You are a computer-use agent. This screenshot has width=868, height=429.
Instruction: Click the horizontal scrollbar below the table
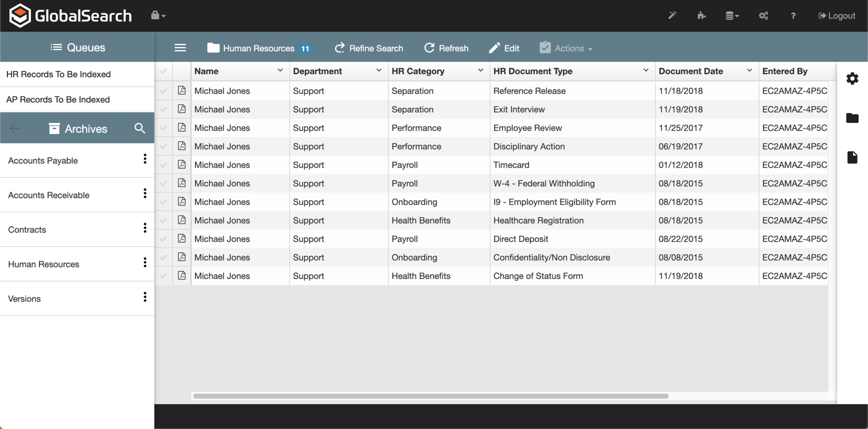click(431, 396)
